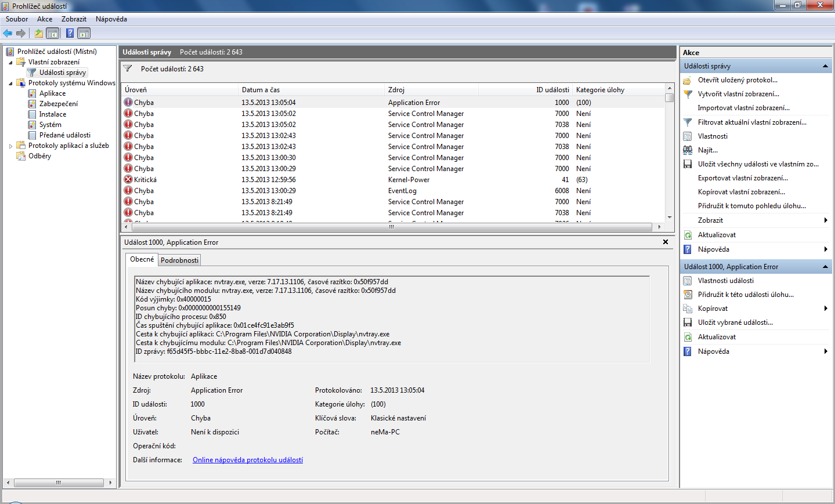Open the 'Akce' menu in the menu bar
The height and width of the screenshot is (504, 835).
point(45,19)
